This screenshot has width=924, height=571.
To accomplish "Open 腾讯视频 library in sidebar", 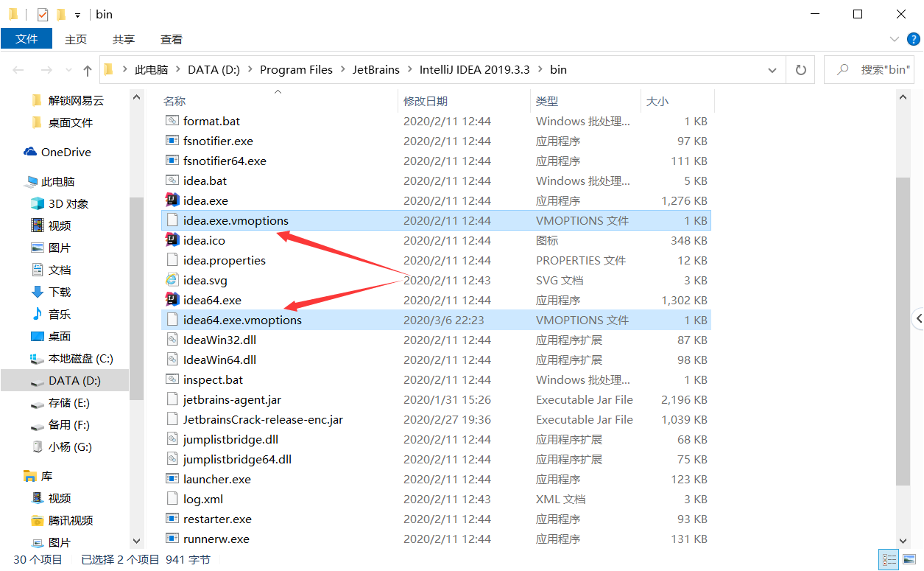I will tap(62, 520).
